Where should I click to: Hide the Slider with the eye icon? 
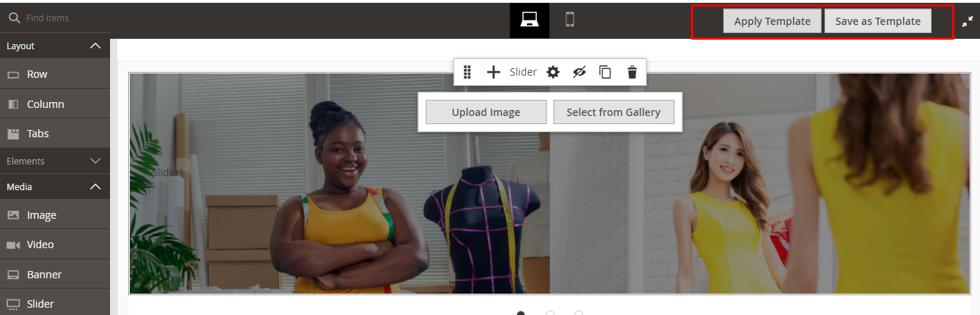click(579, 72)
